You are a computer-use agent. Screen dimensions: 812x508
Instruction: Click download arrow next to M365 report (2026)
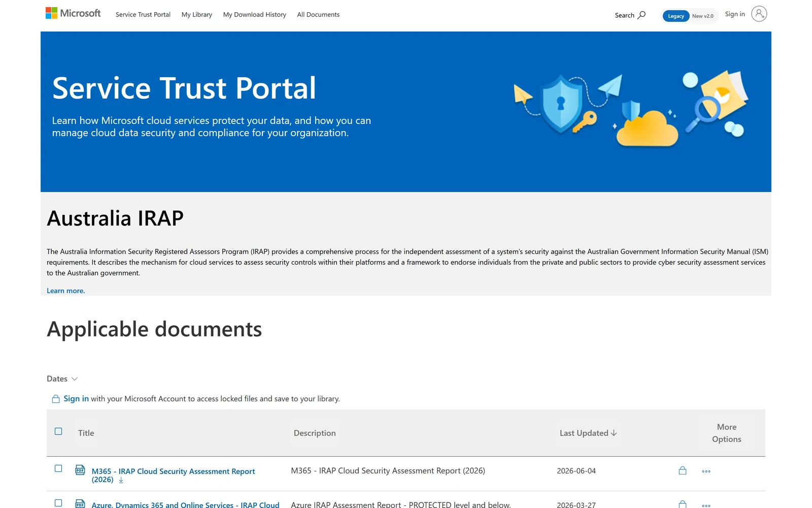pos(121,480)
